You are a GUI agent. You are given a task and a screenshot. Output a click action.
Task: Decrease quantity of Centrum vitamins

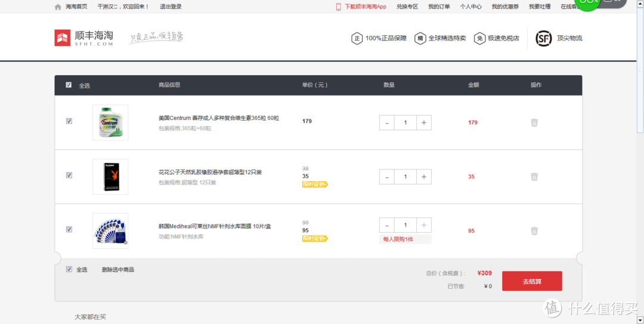387,122
